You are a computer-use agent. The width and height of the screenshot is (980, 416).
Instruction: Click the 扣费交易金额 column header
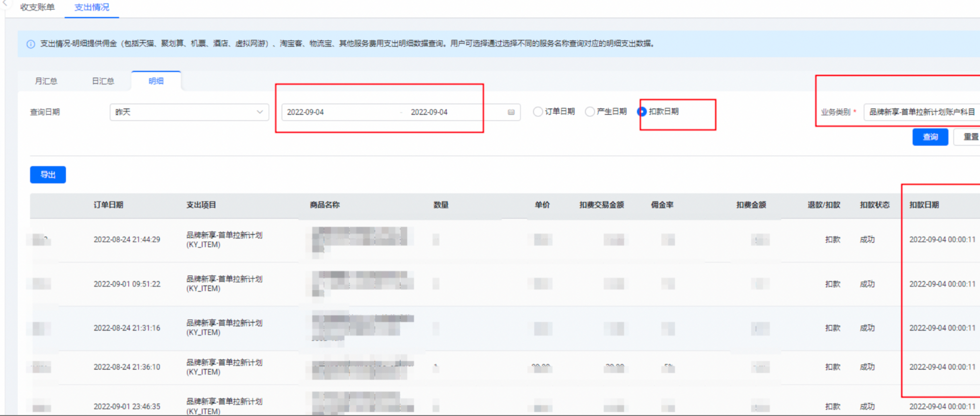602,205
